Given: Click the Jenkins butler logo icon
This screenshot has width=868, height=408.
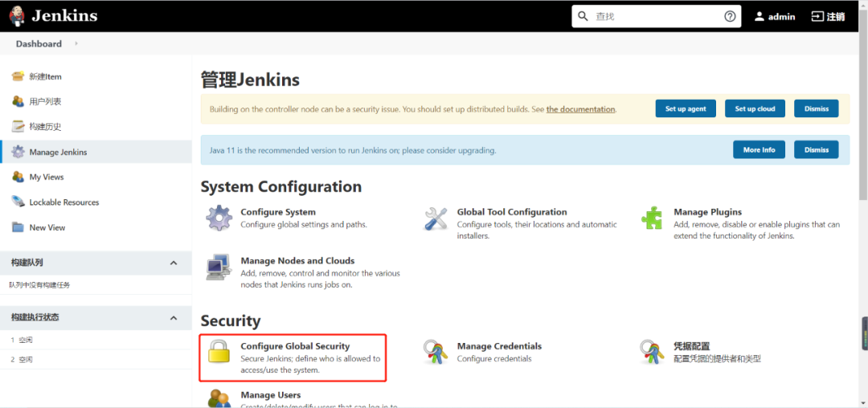Looking at the screenshot, I should [x=17, y=16].
